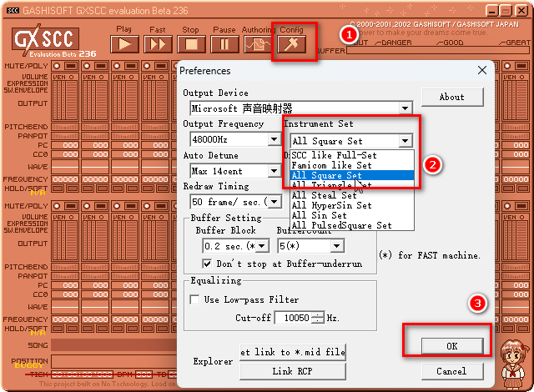Click the Fast forward button
Screen dimensions: 534x392
coord(158,44)
